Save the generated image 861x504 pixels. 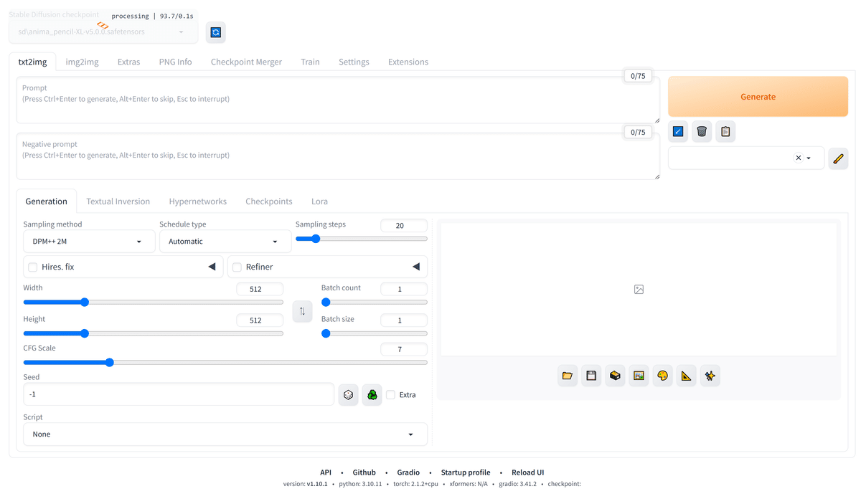(591, 375)
